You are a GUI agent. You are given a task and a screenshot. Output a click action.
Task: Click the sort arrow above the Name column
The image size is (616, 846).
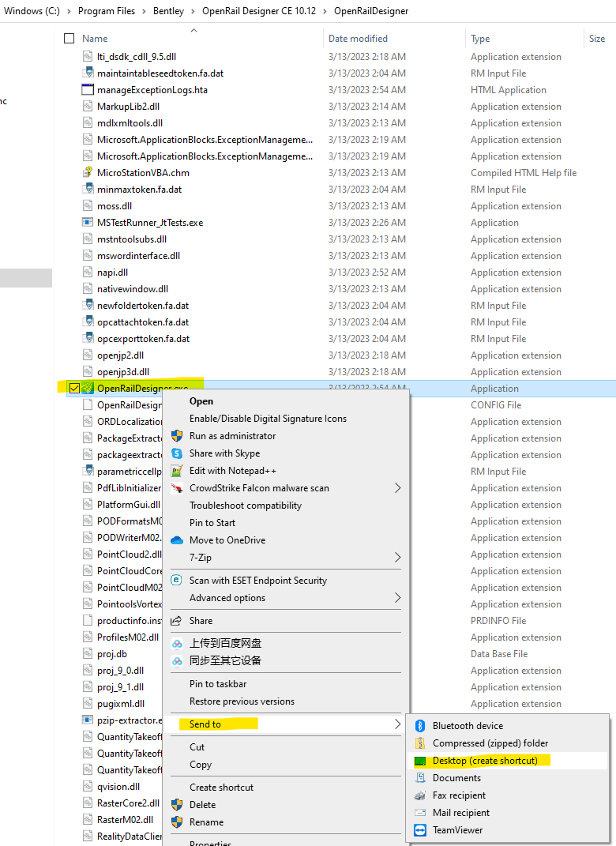194,30
